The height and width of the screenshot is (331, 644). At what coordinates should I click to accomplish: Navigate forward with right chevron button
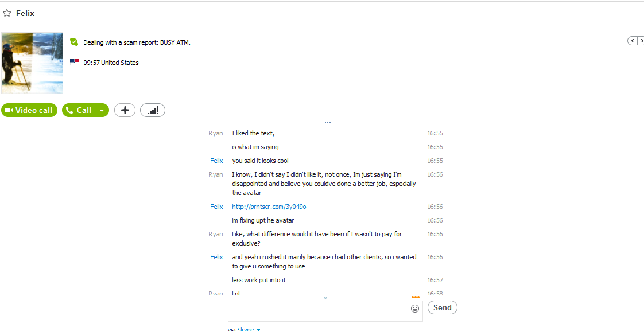(x=641, y=41)
